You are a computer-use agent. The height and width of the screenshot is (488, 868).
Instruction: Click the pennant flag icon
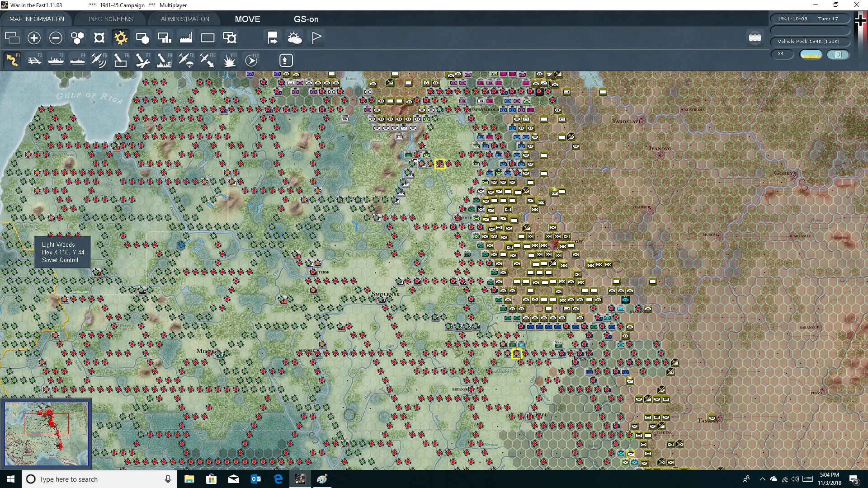click(316, 38)
